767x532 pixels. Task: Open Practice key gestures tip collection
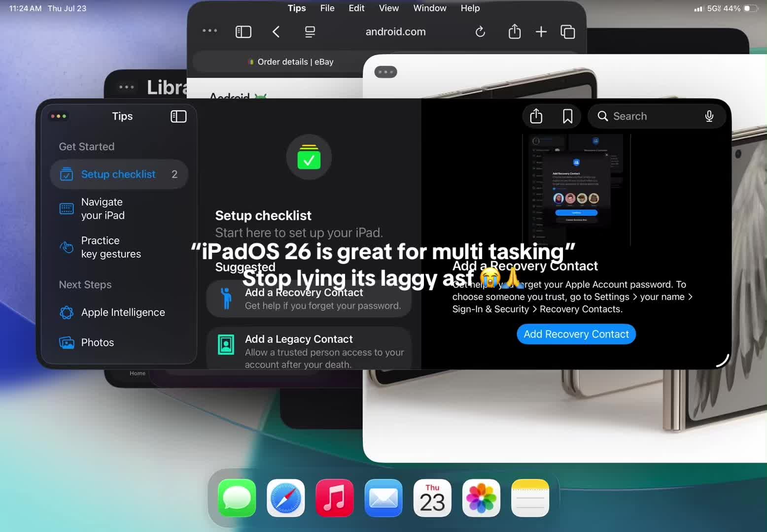click(119, 247)
